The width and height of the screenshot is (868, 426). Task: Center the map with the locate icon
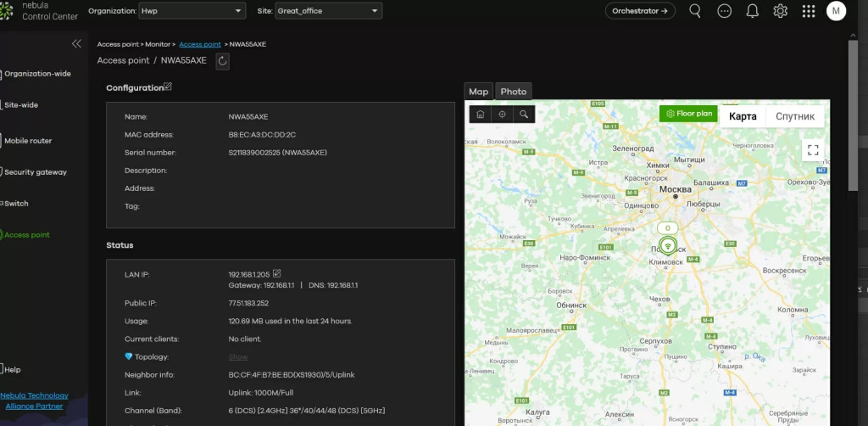[502, 114]
